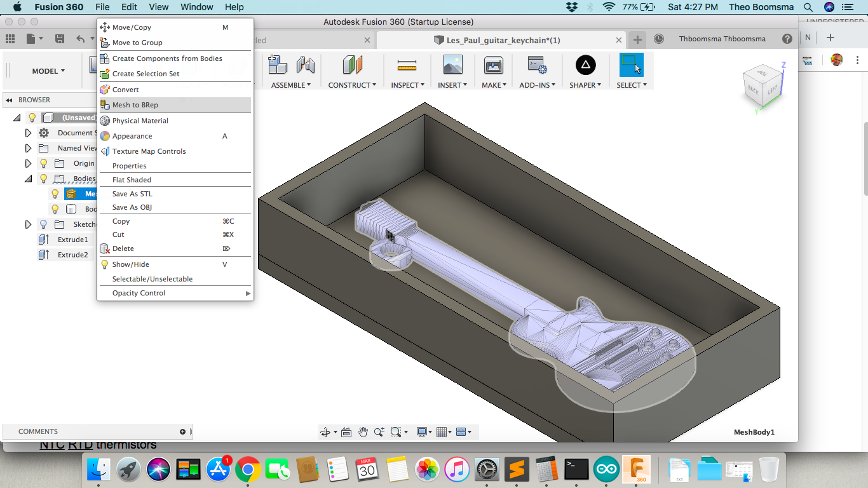The width and height of the screenshot is (868, 488).
Task: Click the Make 3D print icon
Action: point(494,65)
